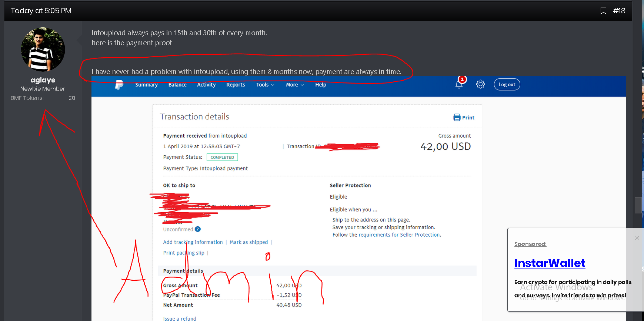Click the printer icon in Transaction details
The height and width of the screenshot is (321, 644).
pyautogui.click(x=457, y=118)
